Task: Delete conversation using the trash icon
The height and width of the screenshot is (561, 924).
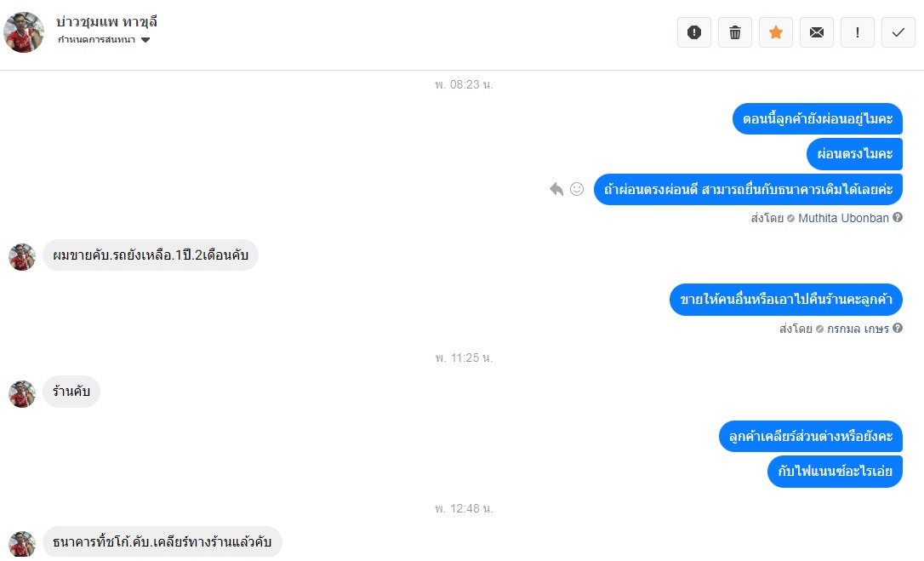Action: pyautogui.click(x=735, y=32)
